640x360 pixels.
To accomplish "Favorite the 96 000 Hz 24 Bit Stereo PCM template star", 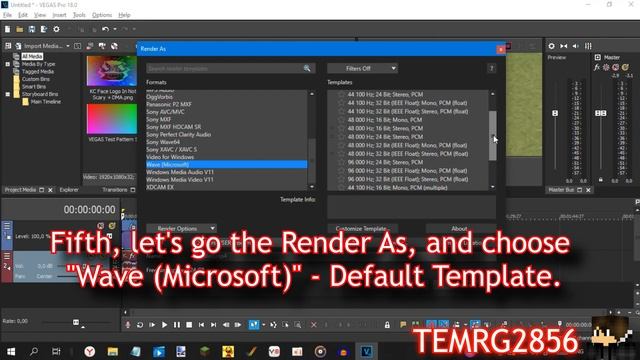I will pyautogui.click(x=341, y=162).
